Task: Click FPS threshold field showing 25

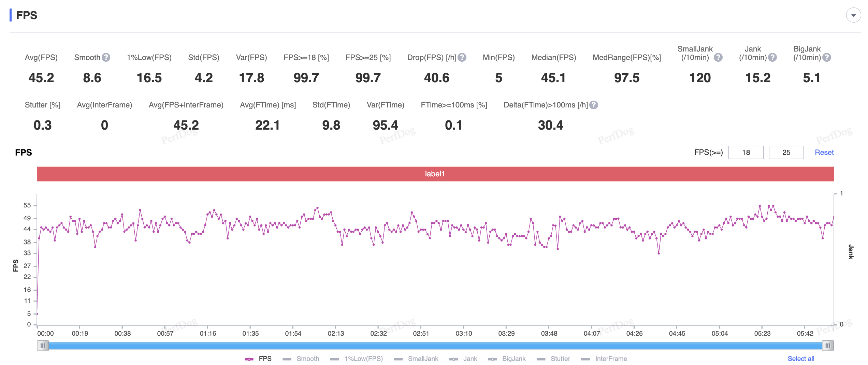Action: point(786,152)
